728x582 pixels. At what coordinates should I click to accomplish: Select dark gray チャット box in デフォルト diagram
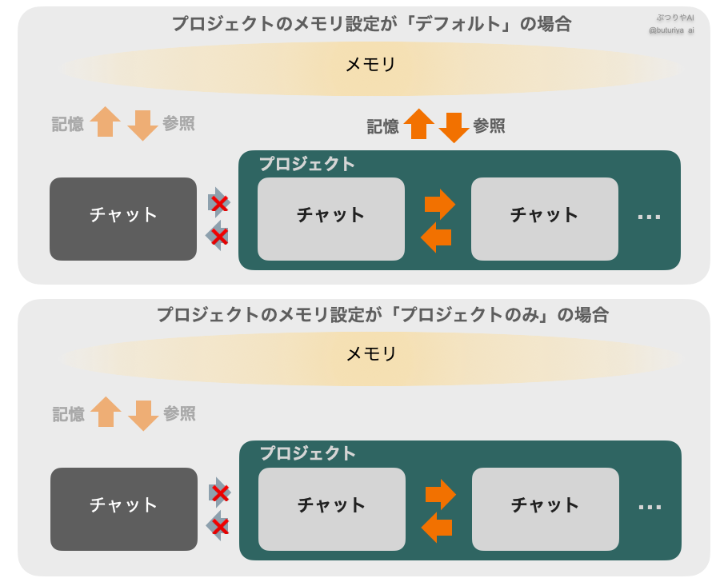coord(123,219)
